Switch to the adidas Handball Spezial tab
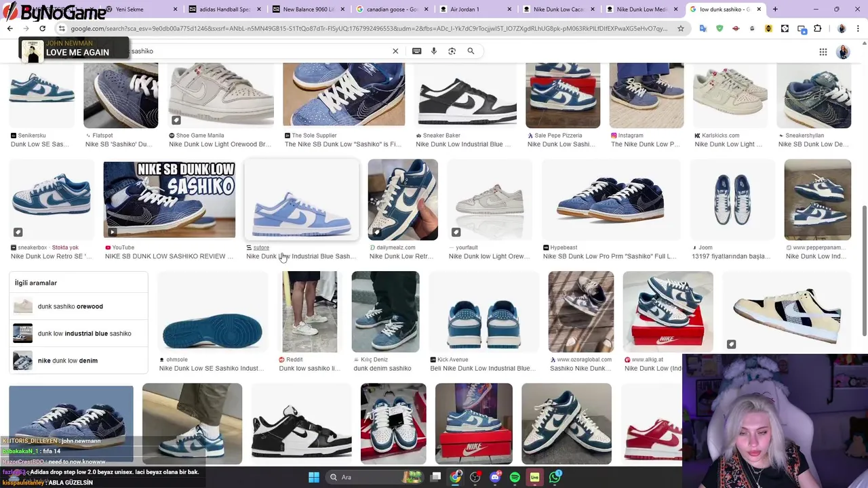 tap(224, 9)
